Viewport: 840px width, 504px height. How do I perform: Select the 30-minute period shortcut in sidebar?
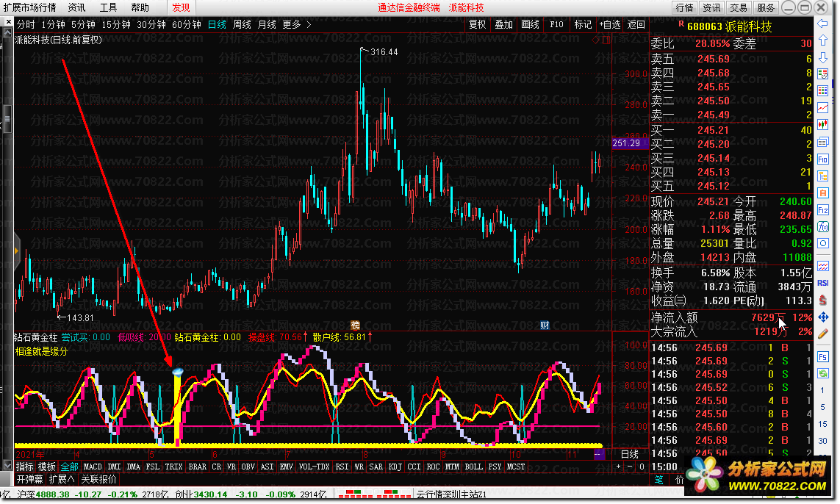(x=823, y=440)
